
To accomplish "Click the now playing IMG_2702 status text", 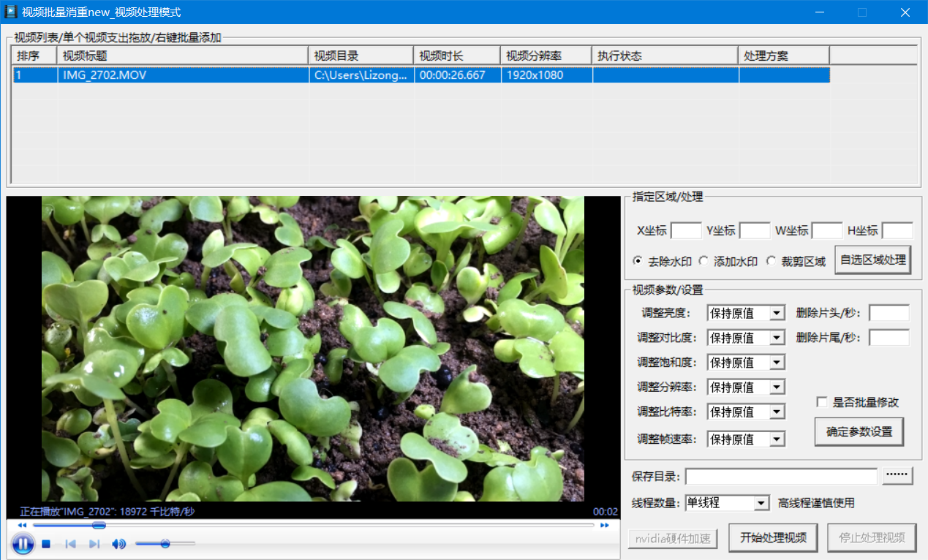I will tap(107, 511).
